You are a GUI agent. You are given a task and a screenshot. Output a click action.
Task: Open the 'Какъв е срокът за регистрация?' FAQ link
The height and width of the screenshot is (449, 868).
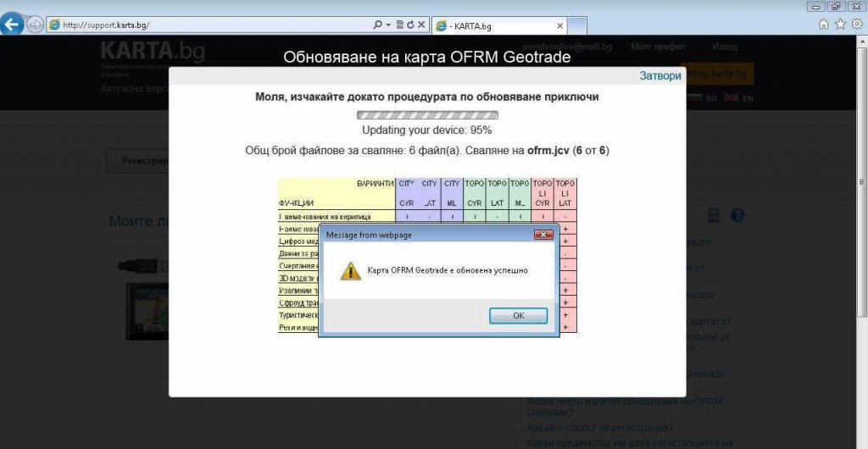600,428
